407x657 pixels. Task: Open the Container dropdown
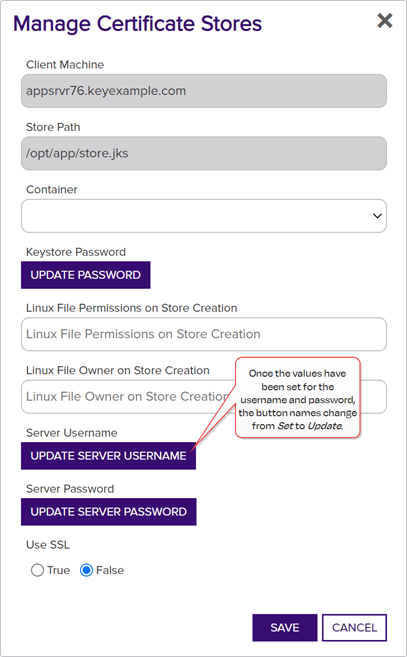204,216
